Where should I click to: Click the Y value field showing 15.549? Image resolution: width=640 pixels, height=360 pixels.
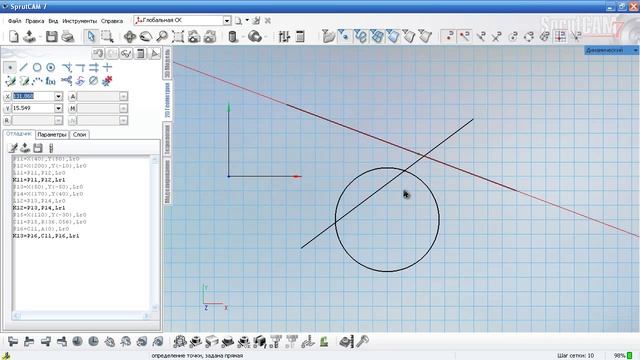pyautogui.click(x=33, y=108)
